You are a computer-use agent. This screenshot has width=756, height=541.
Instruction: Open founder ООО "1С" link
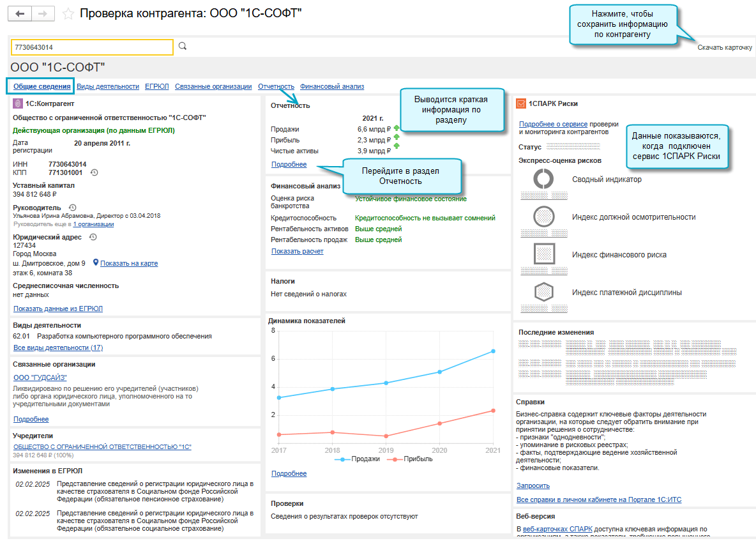[102, 446]
